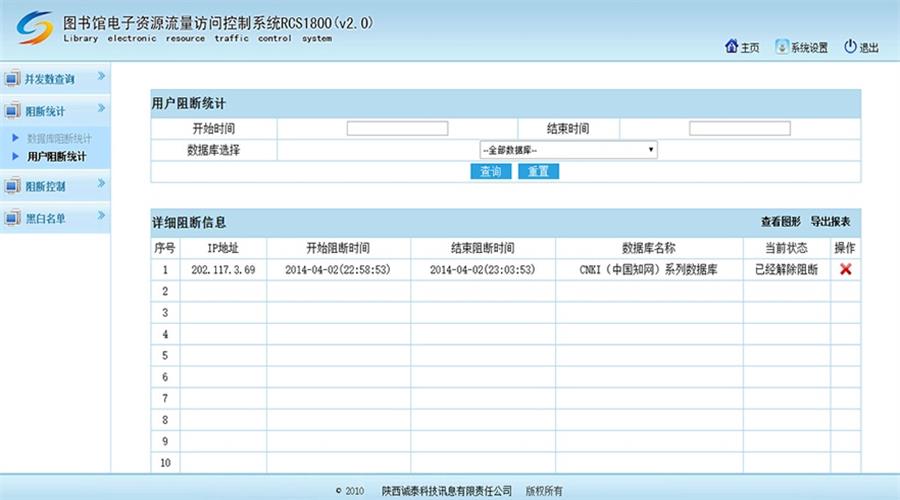Image resolution: width=900 pixels, height=500 pixels.
Task: Click the 开始时间 start time input field
Action: (397, 129)
